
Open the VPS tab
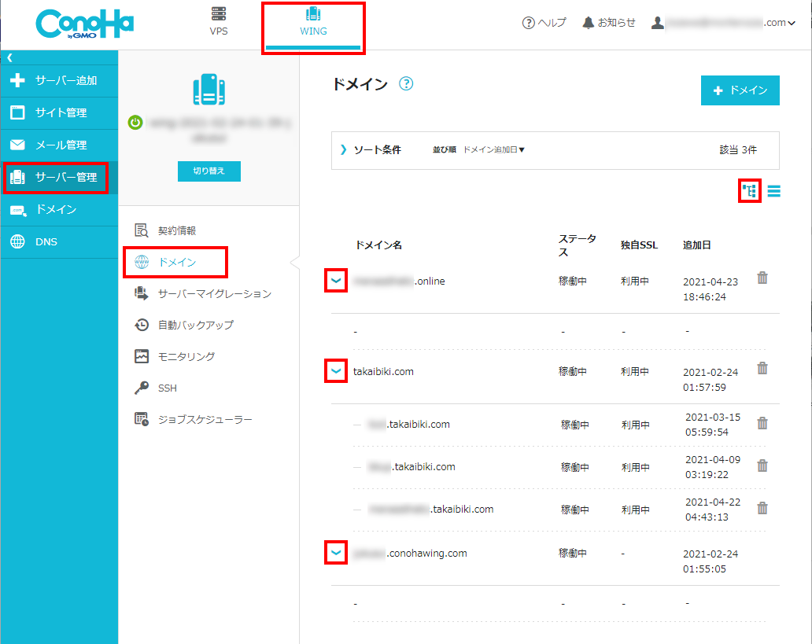[x=219, y=22]
